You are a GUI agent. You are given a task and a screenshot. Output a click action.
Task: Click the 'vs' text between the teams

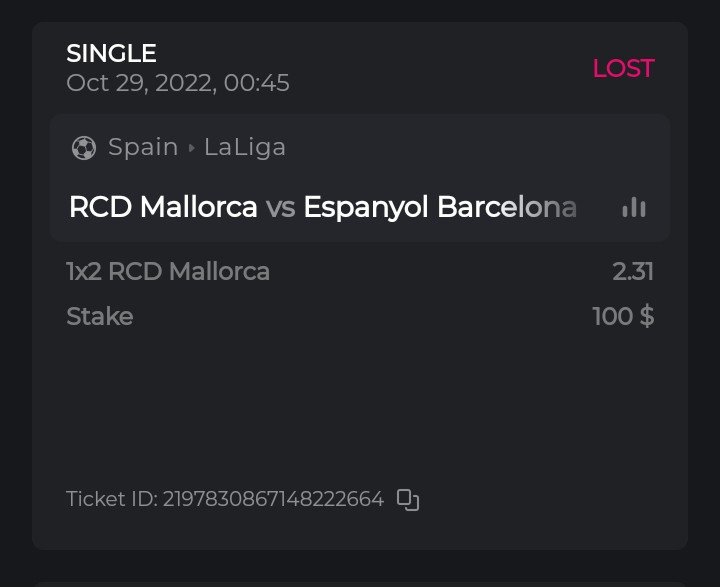(280, 207)
